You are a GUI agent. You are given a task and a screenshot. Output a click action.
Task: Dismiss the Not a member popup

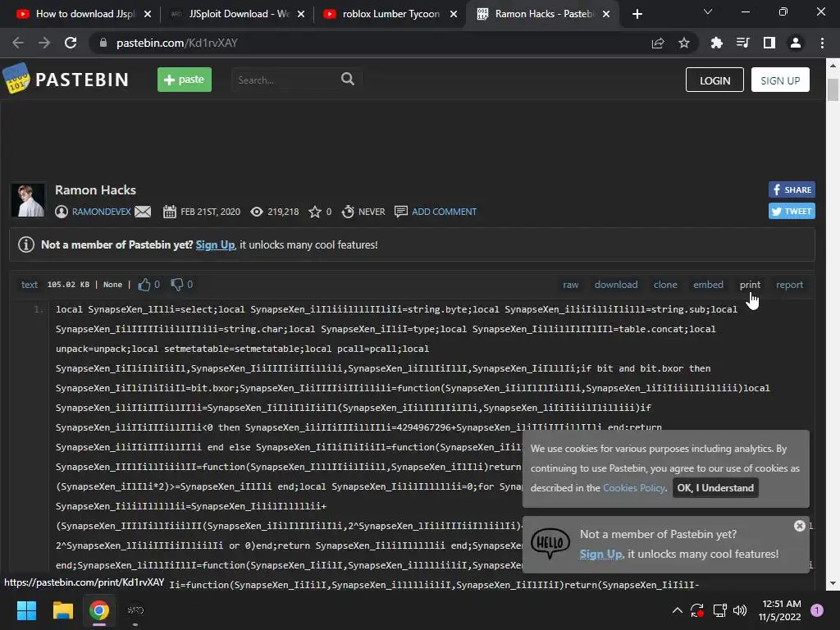(799, 526)
